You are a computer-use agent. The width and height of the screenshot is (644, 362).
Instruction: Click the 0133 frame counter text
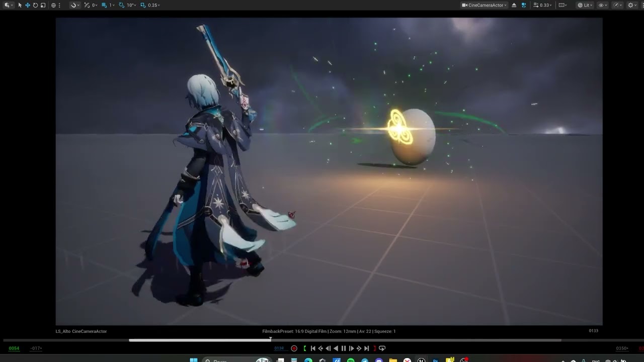coord(594,331)
